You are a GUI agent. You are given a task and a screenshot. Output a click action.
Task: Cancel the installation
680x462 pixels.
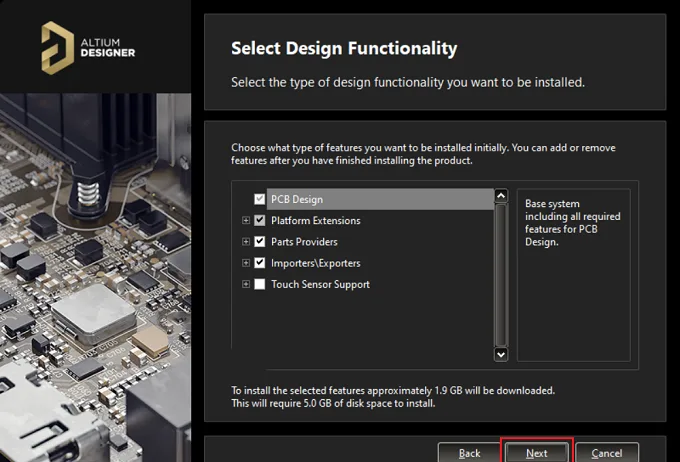point(607,453)
